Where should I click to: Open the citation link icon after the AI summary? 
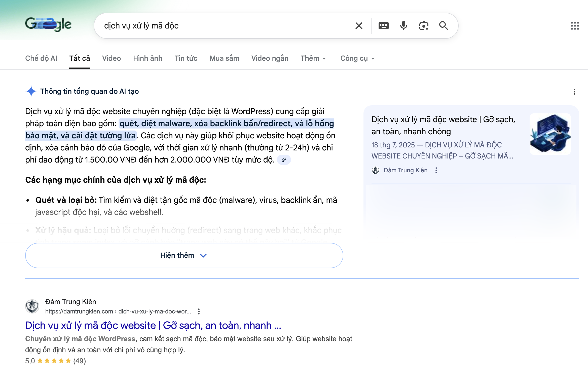click(285, 160)
